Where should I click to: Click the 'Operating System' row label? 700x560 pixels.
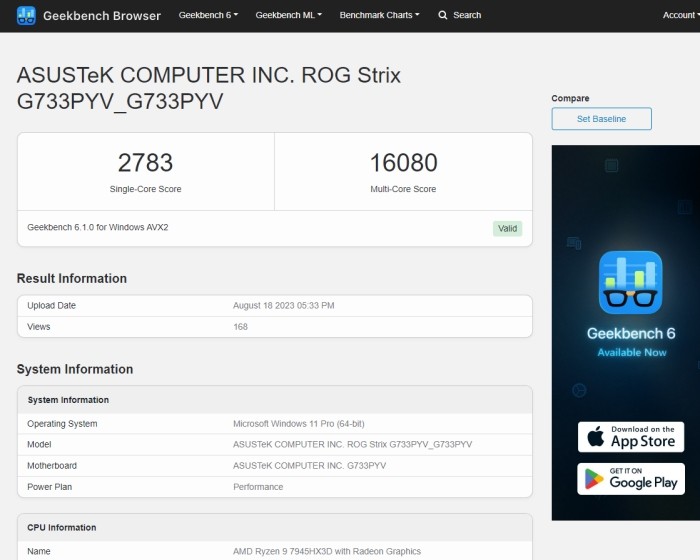(62, 423)
